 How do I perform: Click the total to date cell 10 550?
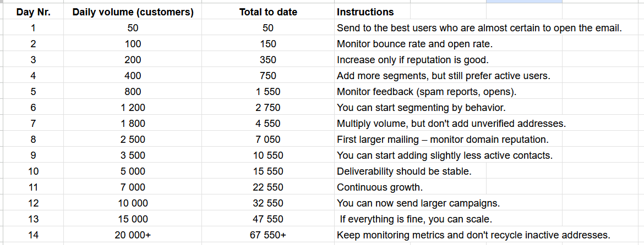click(x=268, y=155)
